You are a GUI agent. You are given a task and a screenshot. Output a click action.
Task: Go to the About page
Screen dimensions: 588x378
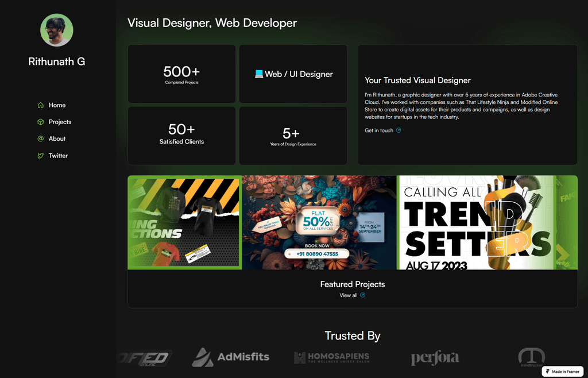(52, 139)
